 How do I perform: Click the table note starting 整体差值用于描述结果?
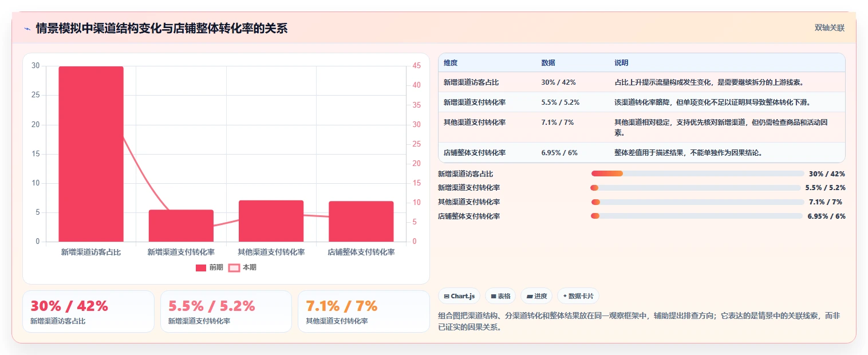(x=688, y=153)
